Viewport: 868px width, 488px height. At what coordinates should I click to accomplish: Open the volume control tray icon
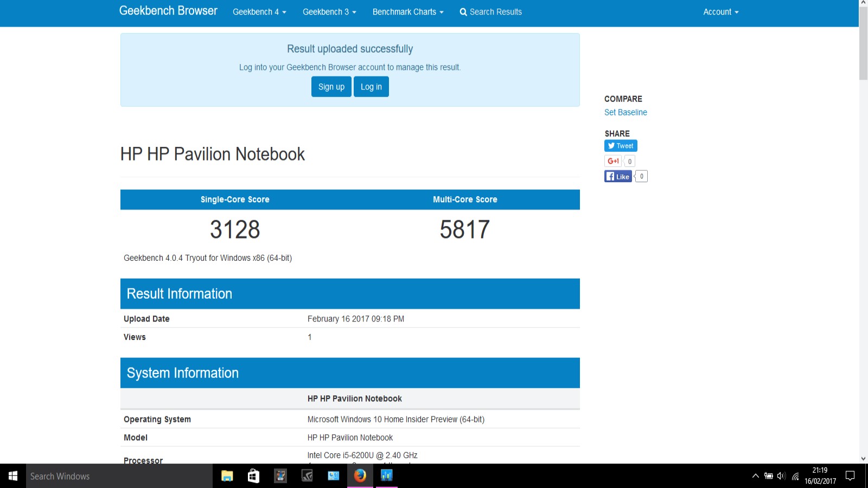(781, 476)
